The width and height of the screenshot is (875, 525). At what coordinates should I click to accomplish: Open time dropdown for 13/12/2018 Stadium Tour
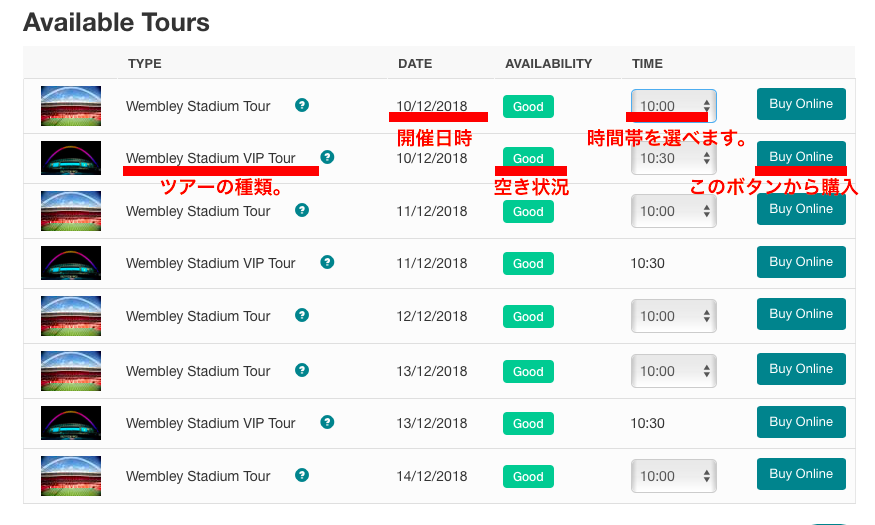[x=673, y=371]
